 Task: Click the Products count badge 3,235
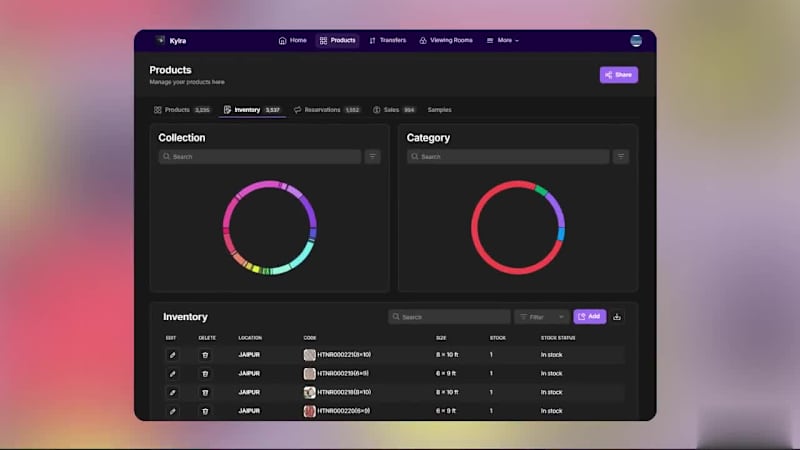pos(203,110)
